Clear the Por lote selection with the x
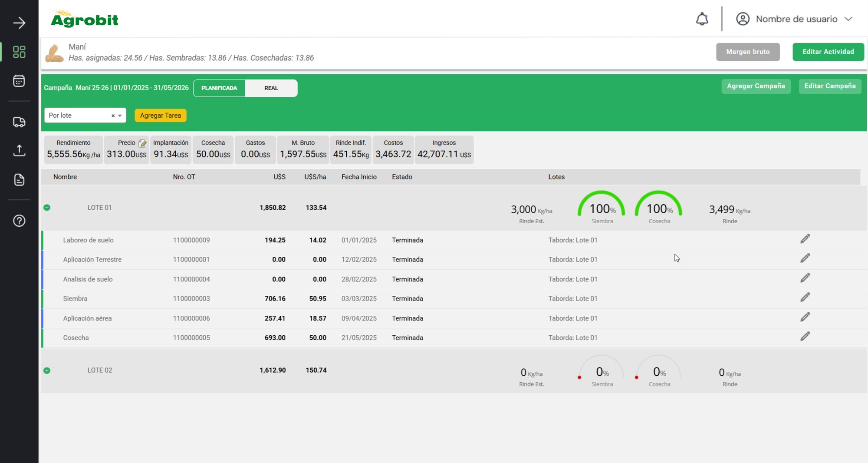 [x=113, y=116]
